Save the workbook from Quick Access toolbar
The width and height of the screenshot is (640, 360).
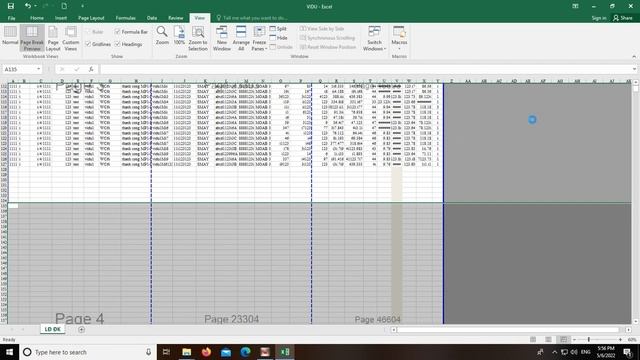[11, 6]
